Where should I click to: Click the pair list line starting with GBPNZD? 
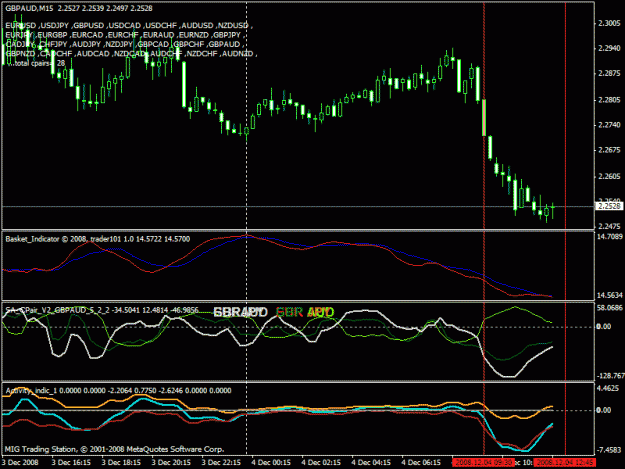(x=131, y=54)
